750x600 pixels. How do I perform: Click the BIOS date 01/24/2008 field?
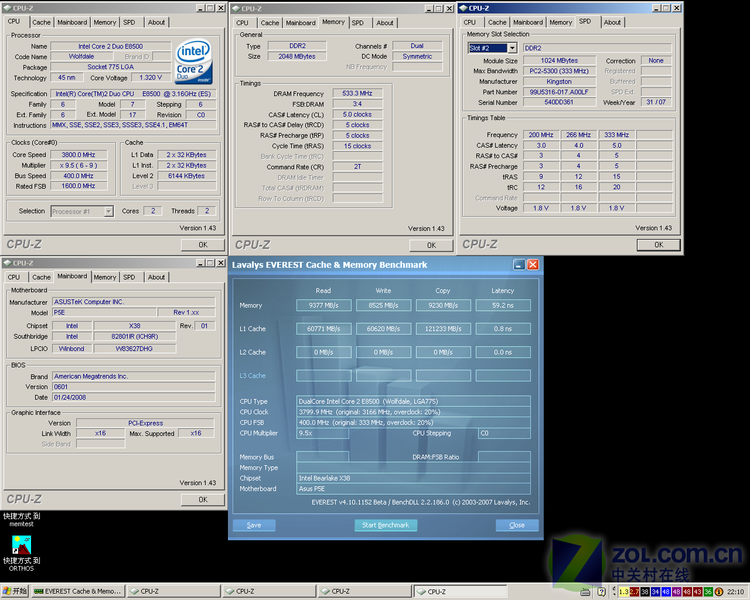(x=133, y=398)
